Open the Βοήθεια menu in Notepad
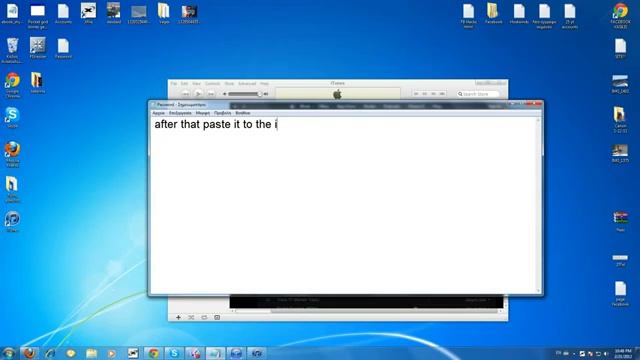The width and height of the screenshot is (640, 360). (x=242, y=113)
